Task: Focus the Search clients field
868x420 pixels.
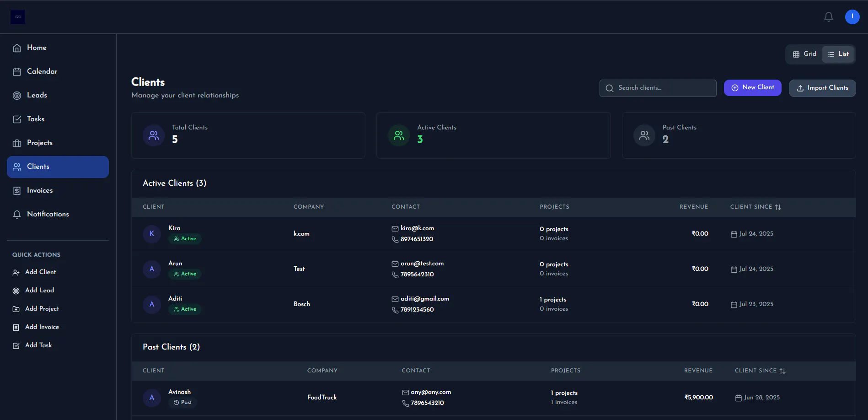Action: (x=658, y=88)
